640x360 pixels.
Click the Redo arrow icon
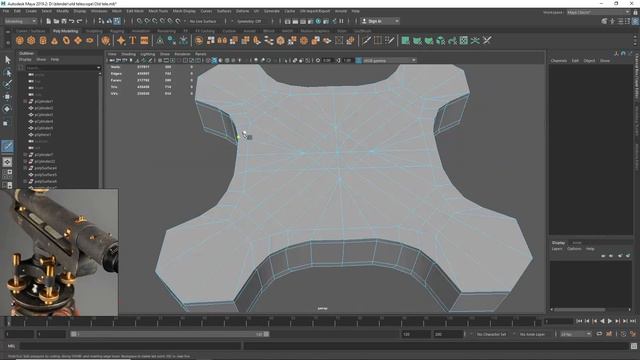coord(79,21)
